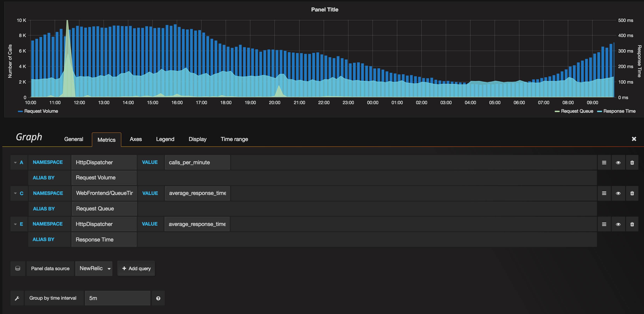Collapse query A using its arrow

15,163
